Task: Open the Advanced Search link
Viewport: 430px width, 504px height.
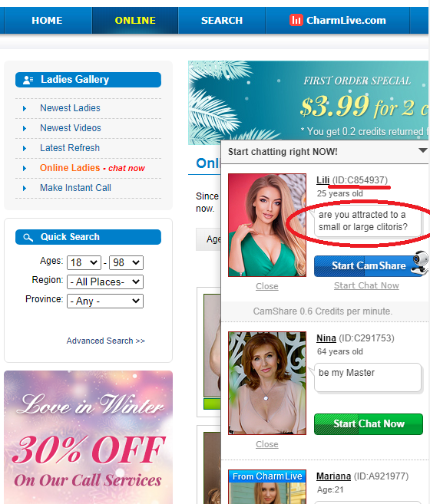Action: 106,341
